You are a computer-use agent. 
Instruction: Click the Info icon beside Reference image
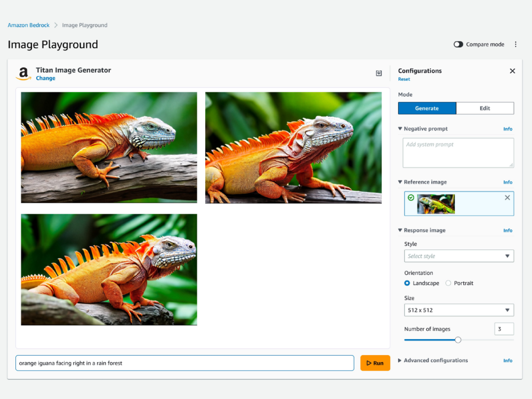[508, 182]
